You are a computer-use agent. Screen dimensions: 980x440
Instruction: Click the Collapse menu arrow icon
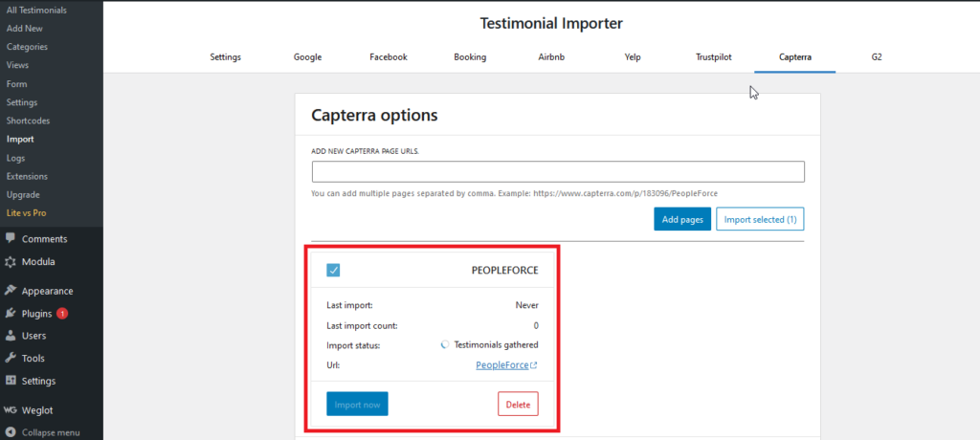(x=10, y=432)
